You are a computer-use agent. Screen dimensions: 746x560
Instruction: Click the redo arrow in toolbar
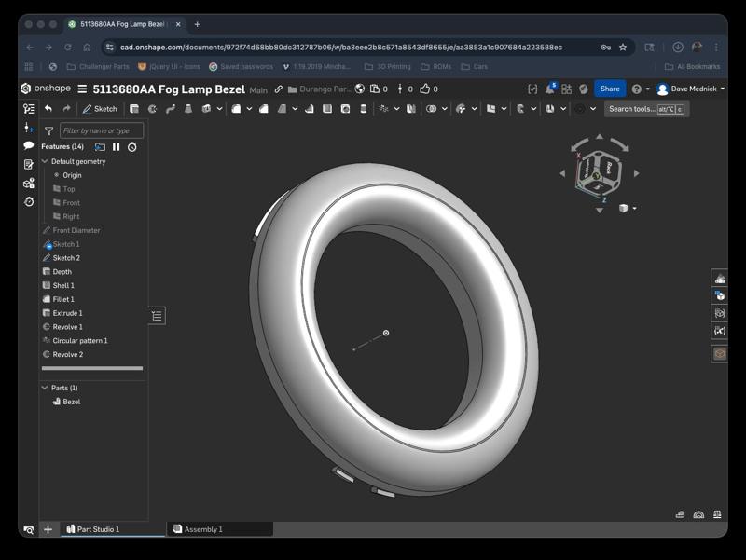coord(66,109)
